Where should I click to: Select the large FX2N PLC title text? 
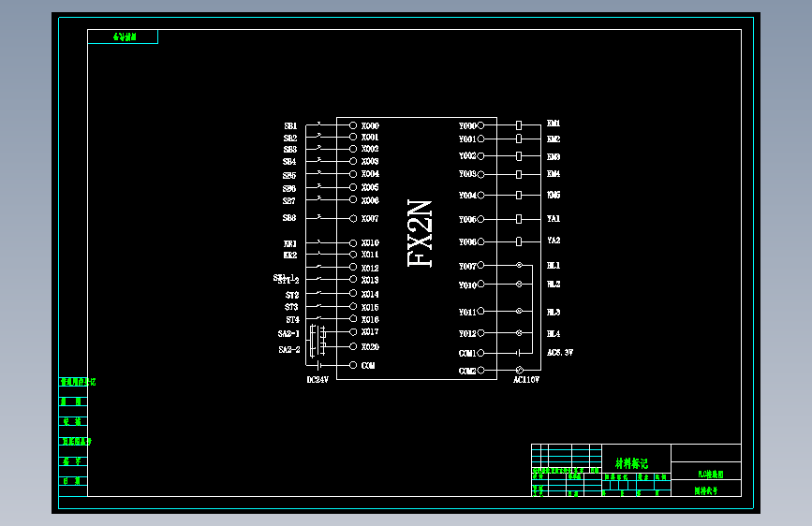420,233
